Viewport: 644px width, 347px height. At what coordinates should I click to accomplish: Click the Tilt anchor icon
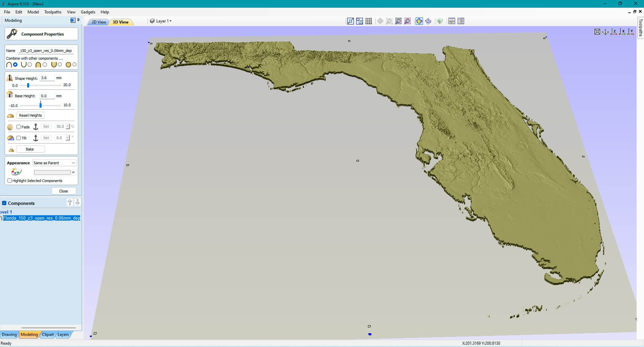tap(36, 138)
